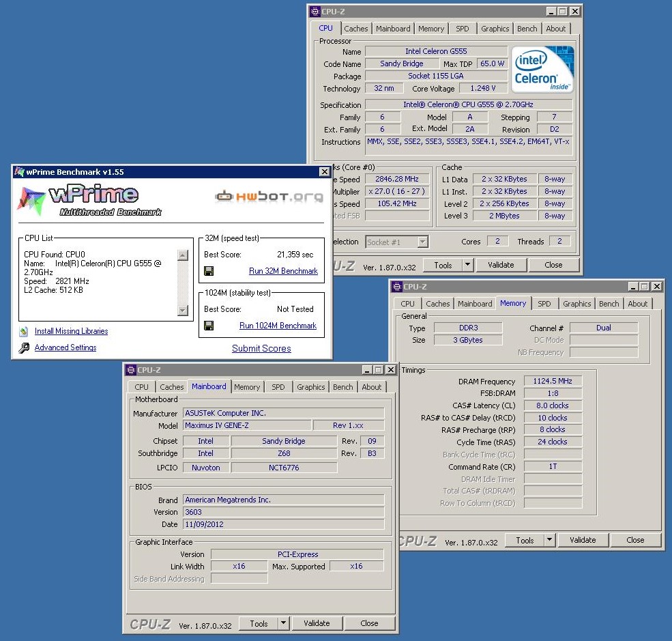Click Validate in Memory CPU-Z window
Screen dimensions: 672x641
pyautogui.click(x=583, y=540)
